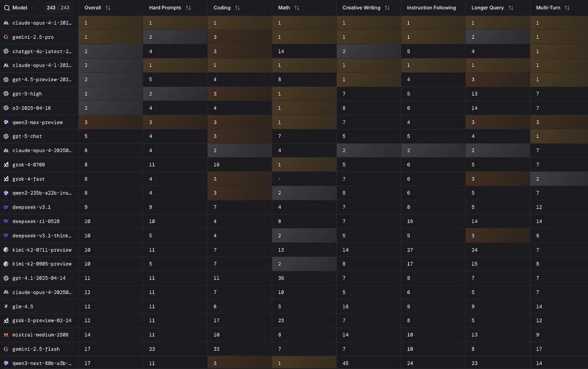Click Longer Query 24 in kimi-k2-0711 row

pyautogui.click(x=475, y=250)
